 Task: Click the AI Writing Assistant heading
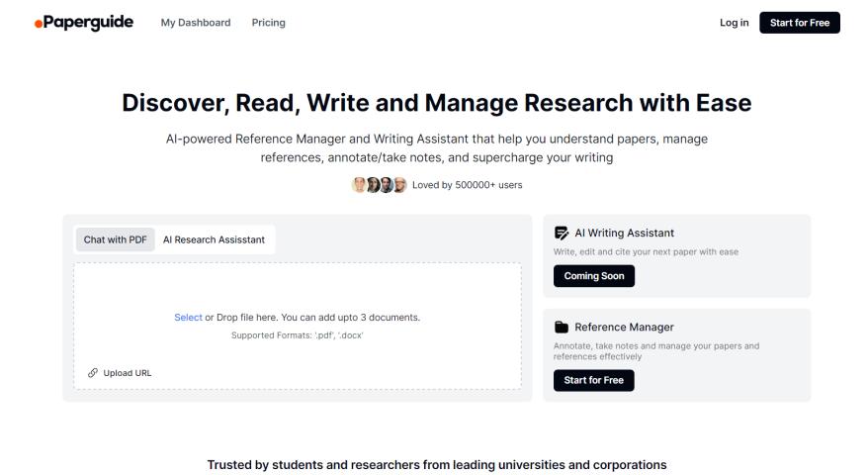tap(624, 234)
